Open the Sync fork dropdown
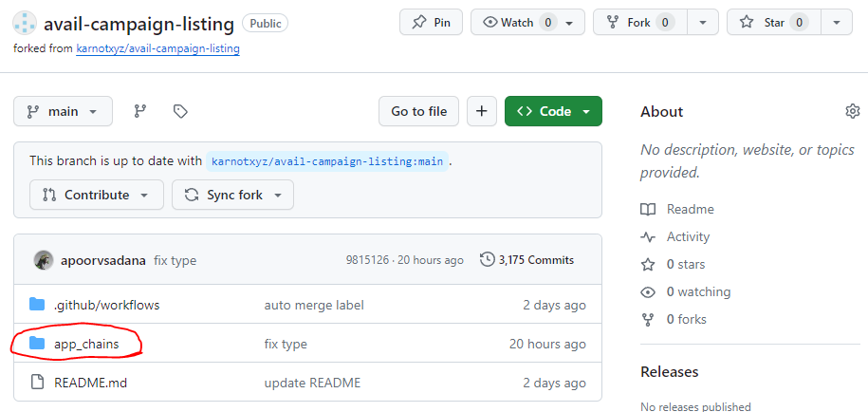 click(x=232, y=195)
